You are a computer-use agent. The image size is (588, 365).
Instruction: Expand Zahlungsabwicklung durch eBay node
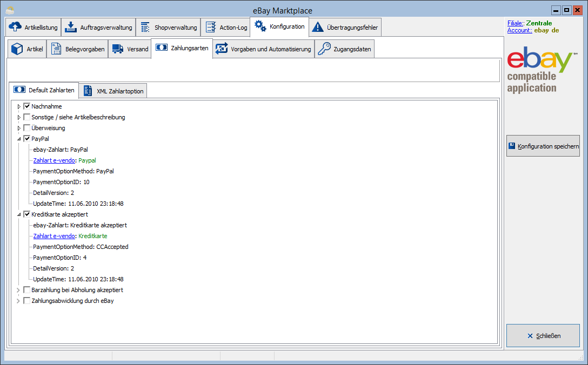18,301
